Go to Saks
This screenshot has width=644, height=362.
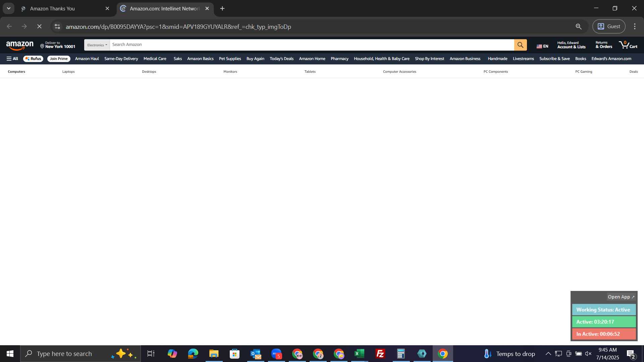(x=177, y=59)
